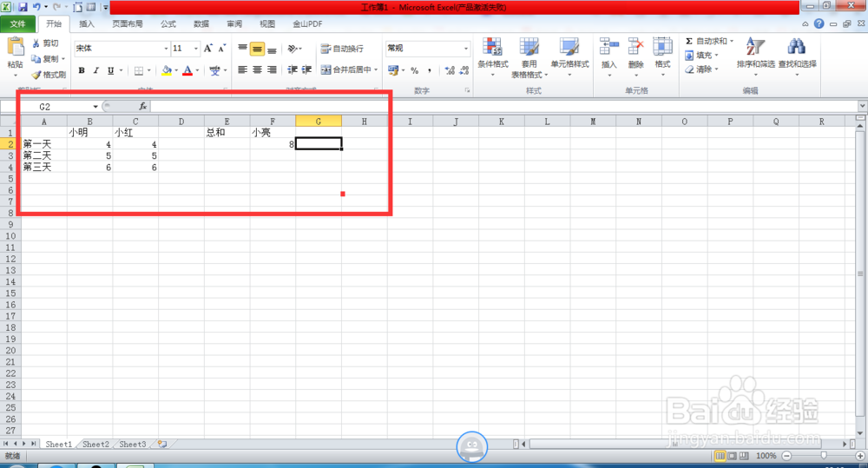The image size is (868, 468).
Task: Open the font color dropdown arrow
Action: (197, 70)
